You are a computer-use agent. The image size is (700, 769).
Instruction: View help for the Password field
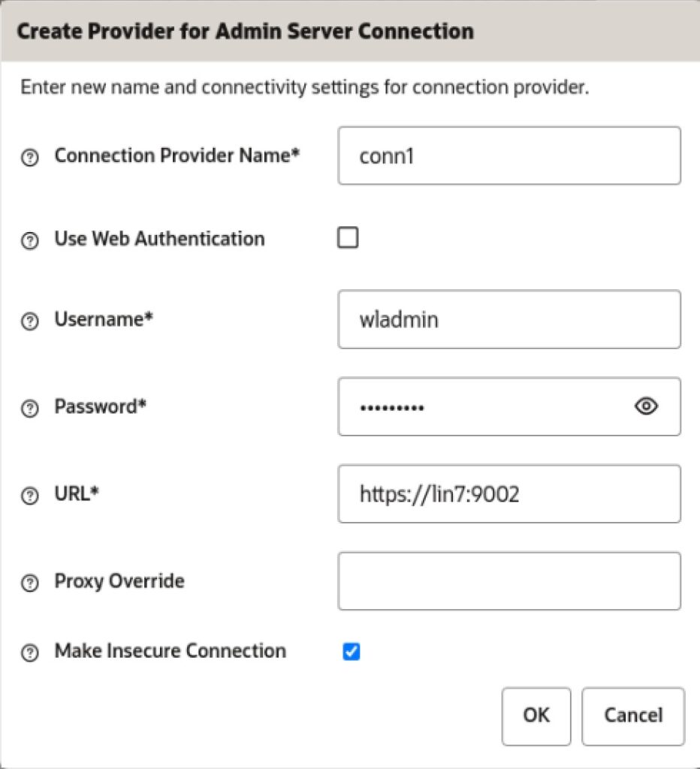pyautogui.click(x=30, y=408)
